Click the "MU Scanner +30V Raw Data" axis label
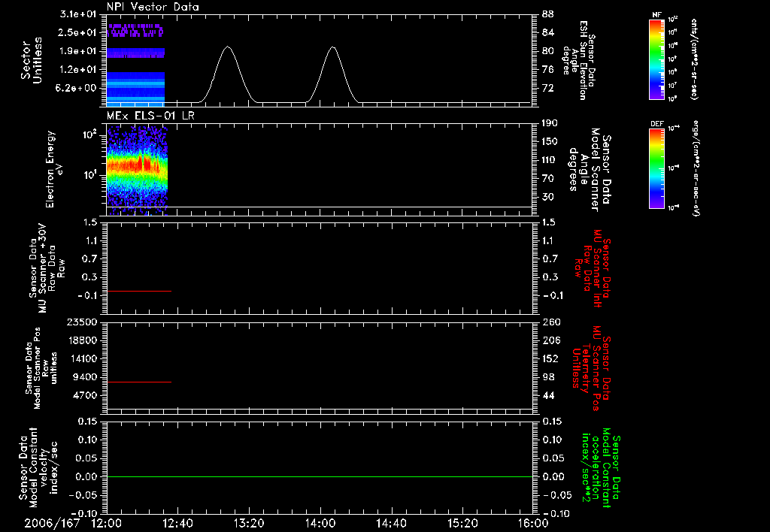 pos(47,268)
